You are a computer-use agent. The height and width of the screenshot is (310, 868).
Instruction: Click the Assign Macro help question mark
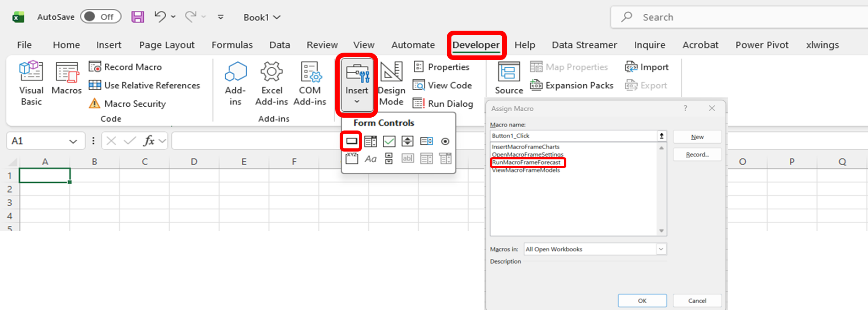coord(685,109)
